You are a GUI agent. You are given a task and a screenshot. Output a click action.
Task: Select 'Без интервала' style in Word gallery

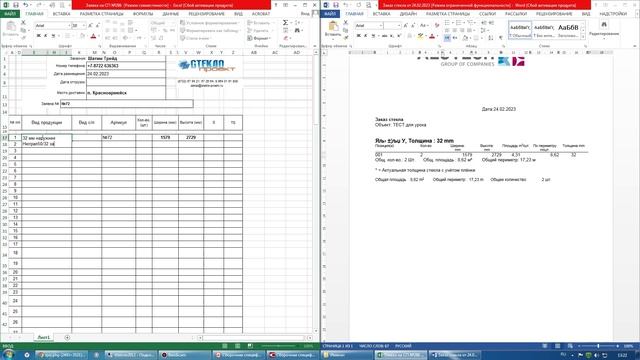[544, 30]
